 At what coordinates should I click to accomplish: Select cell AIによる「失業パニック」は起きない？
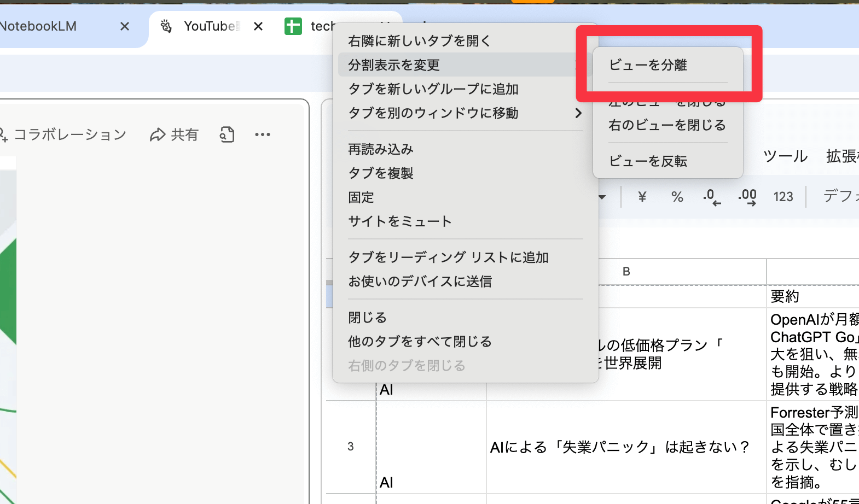click(626, 447)
